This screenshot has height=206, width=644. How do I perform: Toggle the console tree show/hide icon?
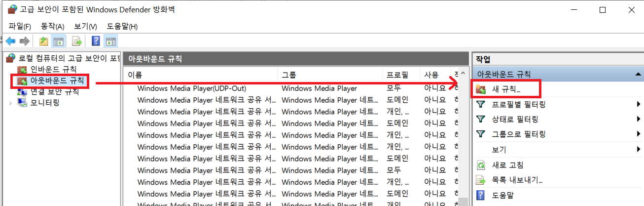[x=59, y=41]
